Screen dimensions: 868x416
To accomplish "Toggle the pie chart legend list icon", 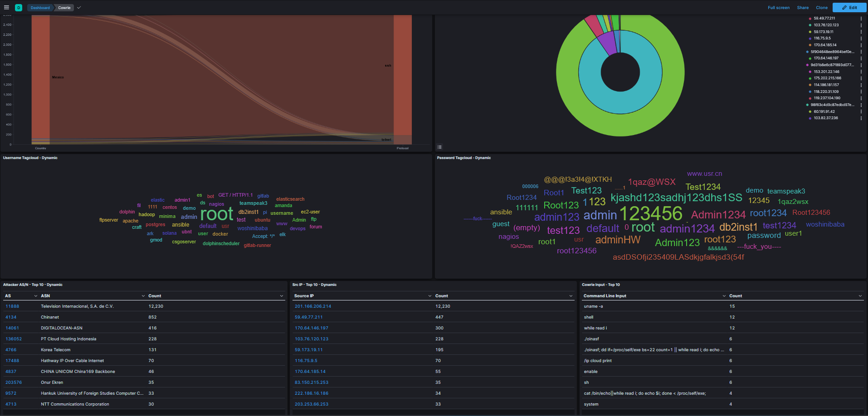I will pyautogui.click(x=439, y=147).
